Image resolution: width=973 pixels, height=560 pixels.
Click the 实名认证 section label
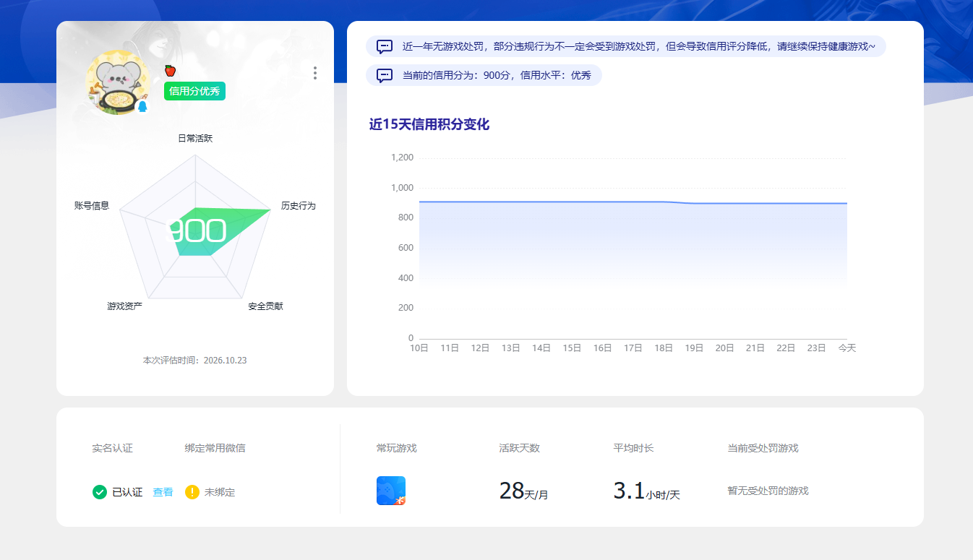point(112,448)
